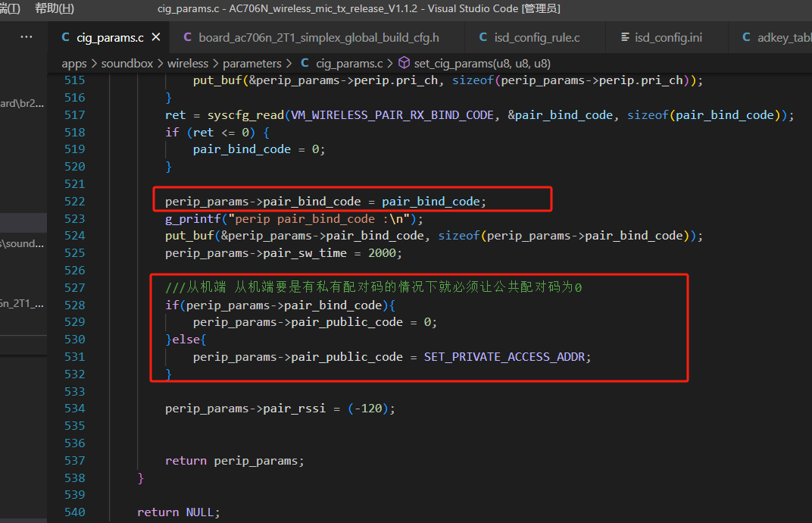Close the cig_params.c editor tab
Image resolution: width=812 pixels, height=523 pixels.
click(x=156, y=37)
